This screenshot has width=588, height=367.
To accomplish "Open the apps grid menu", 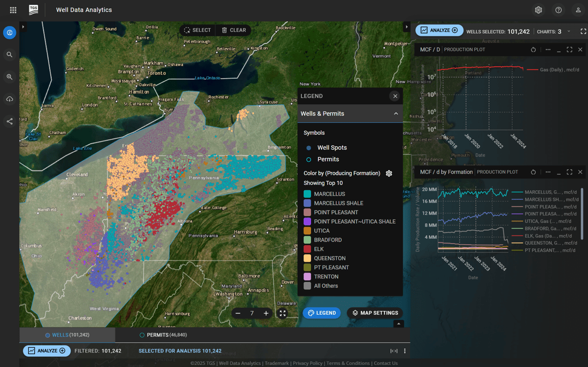I will (x=13, y=10).
